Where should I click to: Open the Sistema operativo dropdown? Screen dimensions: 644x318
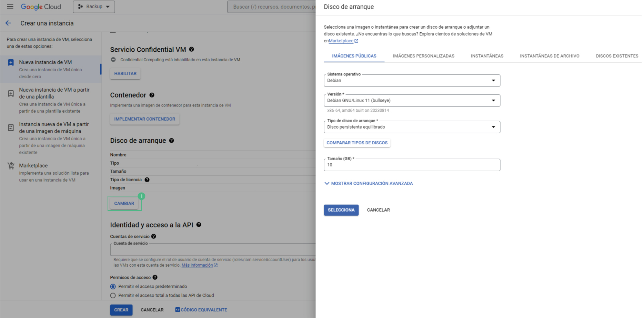point(412,81)
